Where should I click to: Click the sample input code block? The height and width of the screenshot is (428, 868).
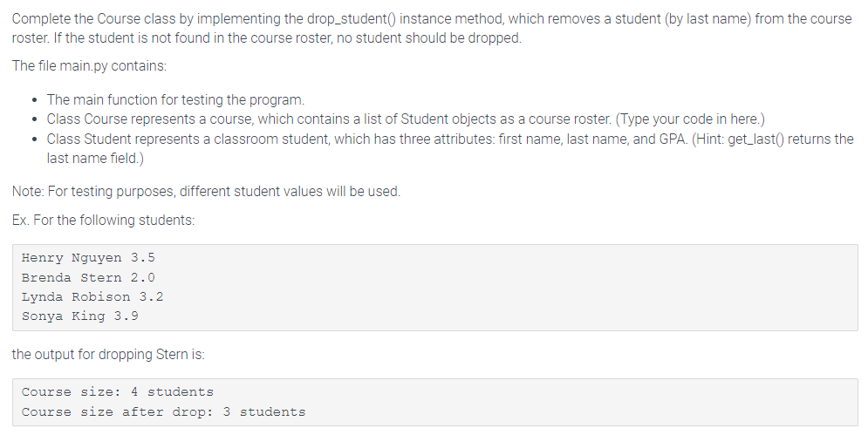coord(435,288)
